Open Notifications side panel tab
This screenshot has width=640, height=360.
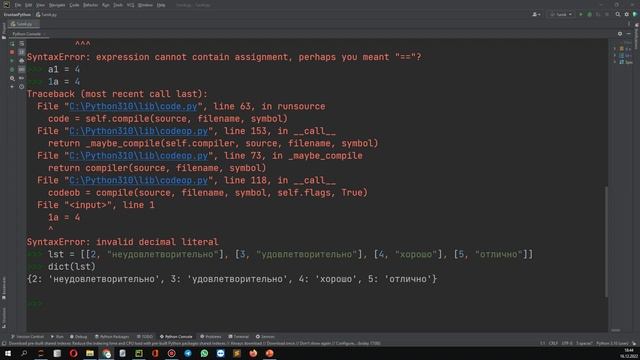click(636, 37)
